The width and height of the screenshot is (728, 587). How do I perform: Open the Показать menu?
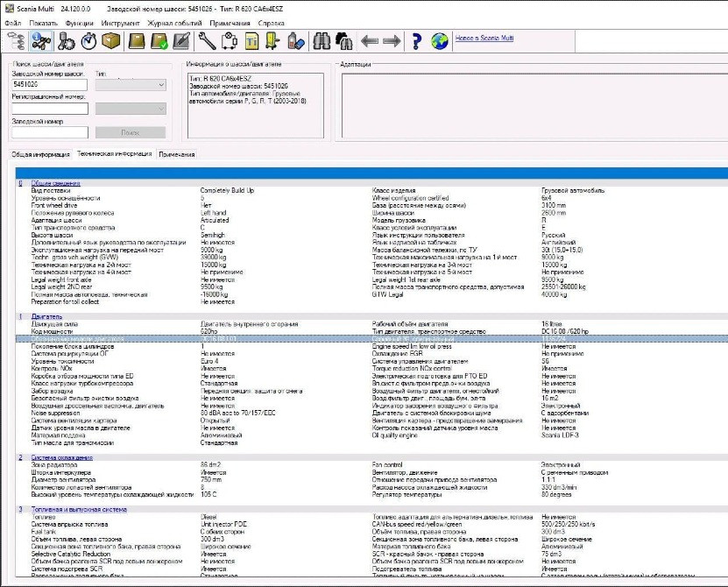point(43,23)
